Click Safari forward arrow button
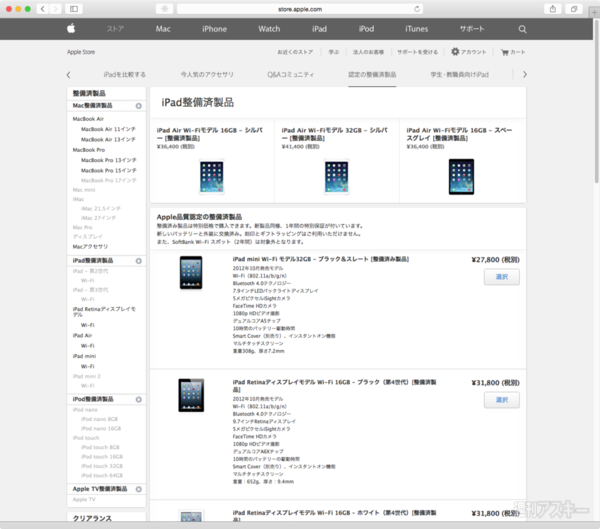600x529 pixels. [55, 9]
